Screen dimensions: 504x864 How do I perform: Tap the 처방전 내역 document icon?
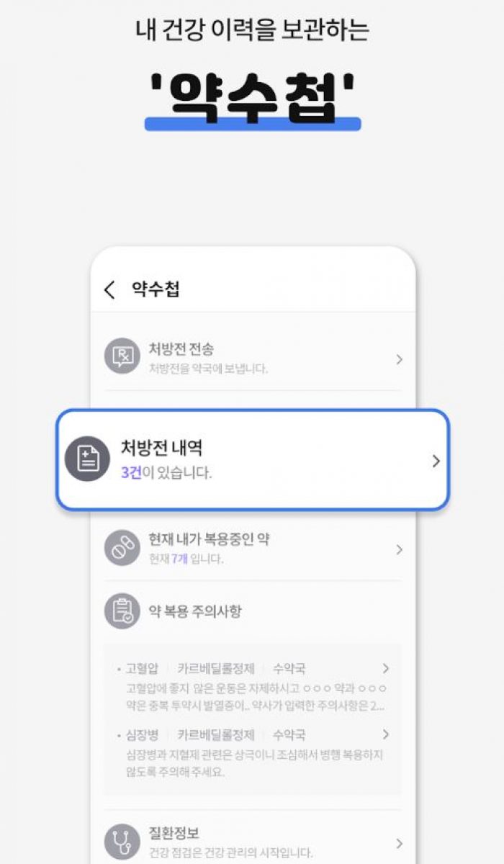(x=87, y=459)
